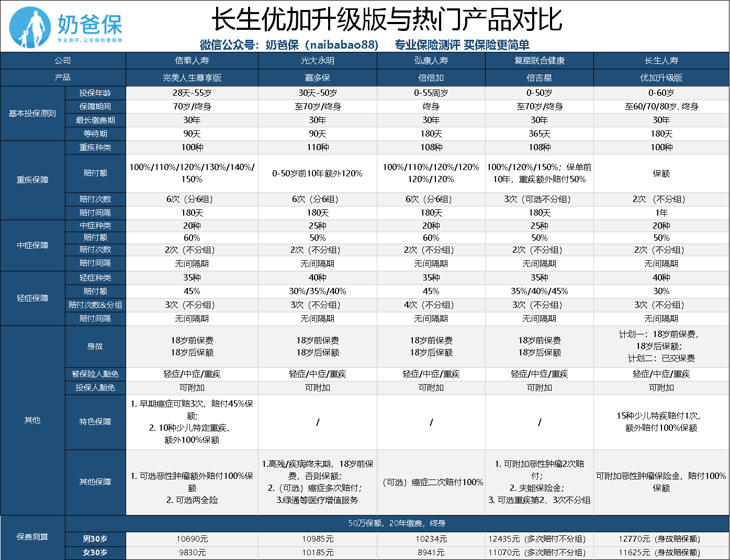The image size is (730, 560).
Task: Click the 重疾种类 row label
Action: [x=95, y=147]
